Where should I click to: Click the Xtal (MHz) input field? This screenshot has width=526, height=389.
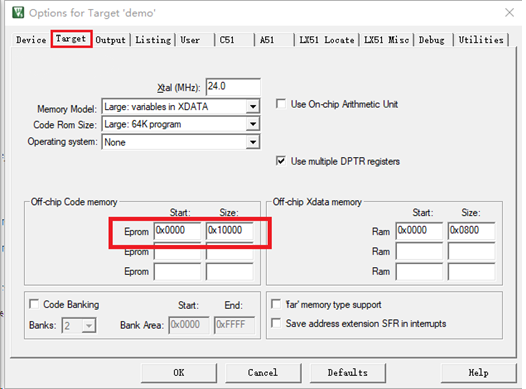point(233,87)
